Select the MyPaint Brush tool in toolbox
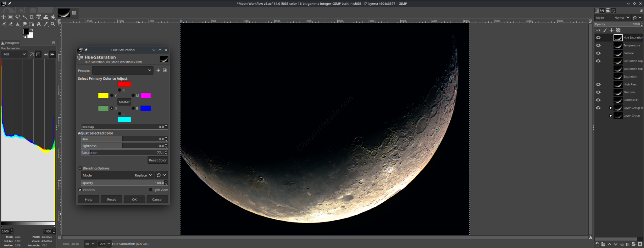 point(4,24)
